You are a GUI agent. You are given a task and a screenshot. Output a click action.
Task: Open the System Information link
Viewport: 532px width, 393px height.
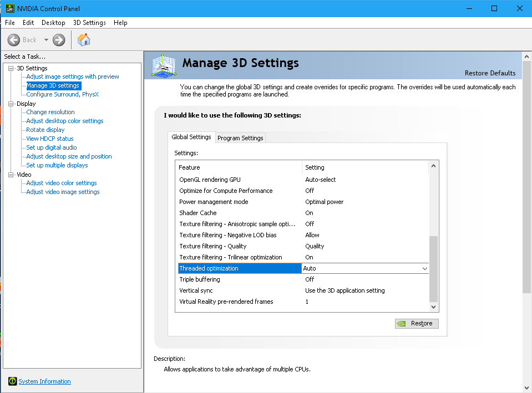pyautogui.click(x=44, y=381)
